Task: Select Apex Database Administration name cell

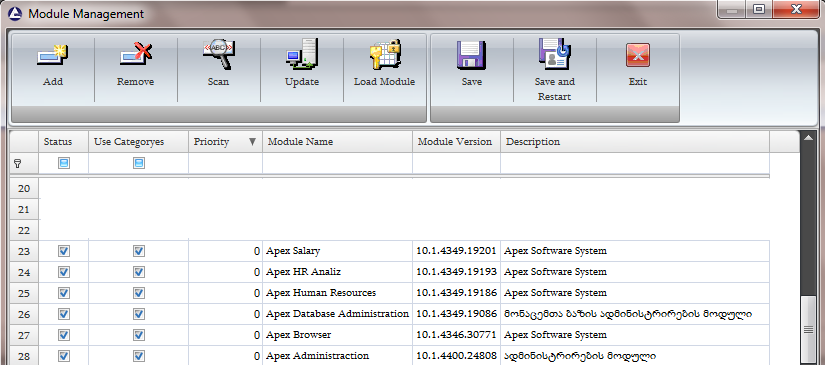Action: tap(337, 314)
